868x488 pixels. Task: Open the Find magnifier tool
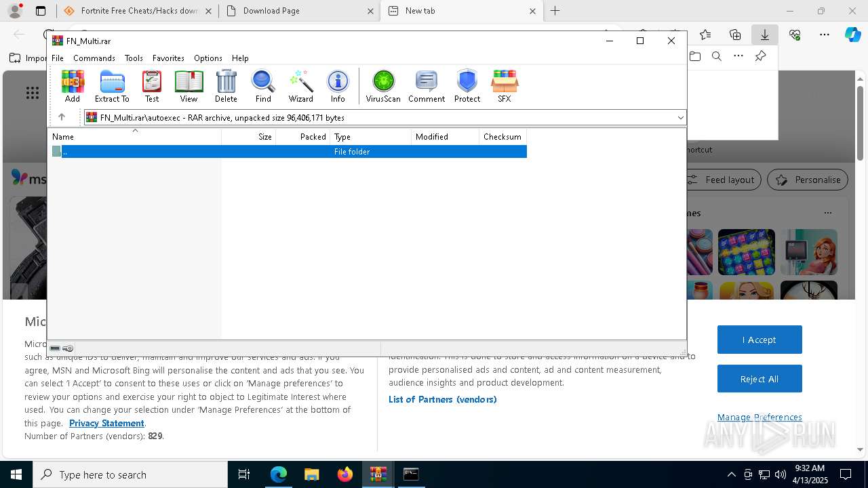click(263, 86)
